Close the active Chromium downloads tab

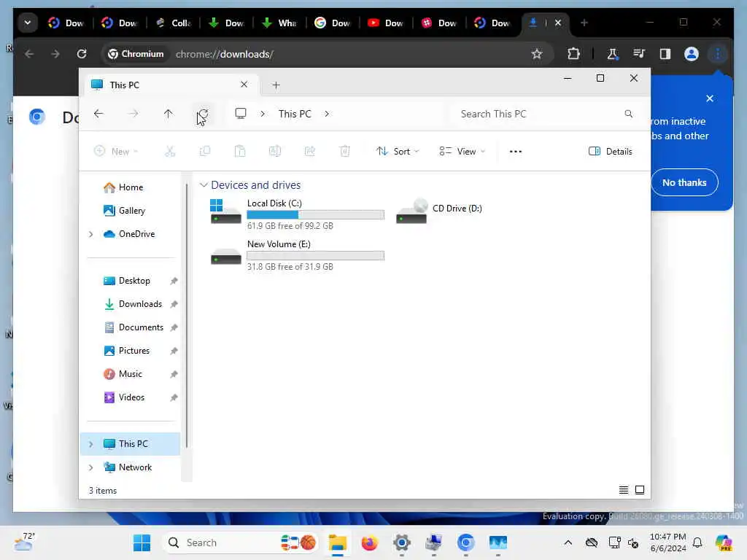point(558,23)
